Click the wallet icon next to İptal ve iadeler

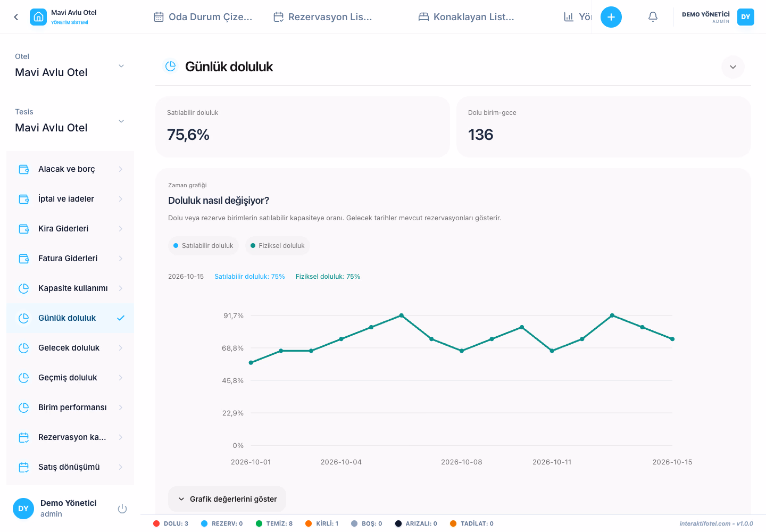tap(24, 199)
